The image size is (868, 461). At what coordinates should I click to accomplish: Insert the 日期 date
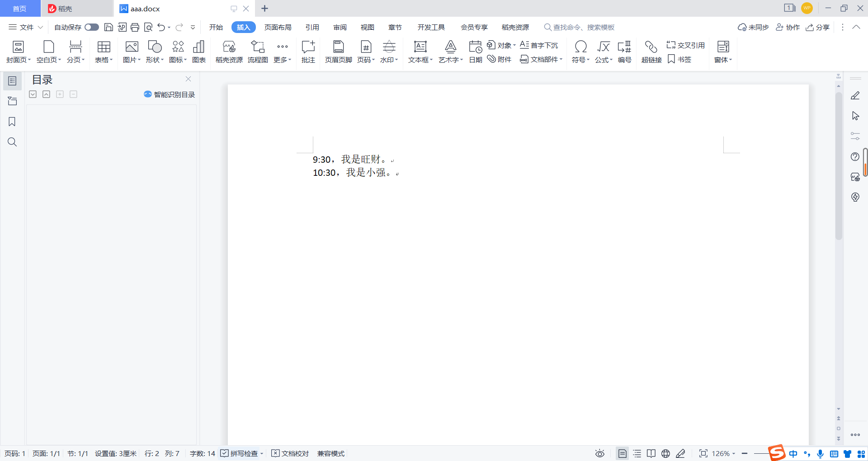(x=475, y=52)
